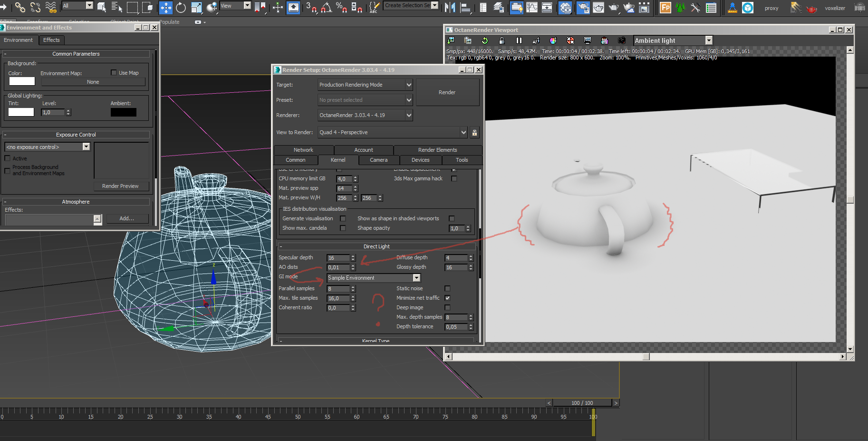Pick the Ambient color swatch
The image size is (868, 441).
124,112
